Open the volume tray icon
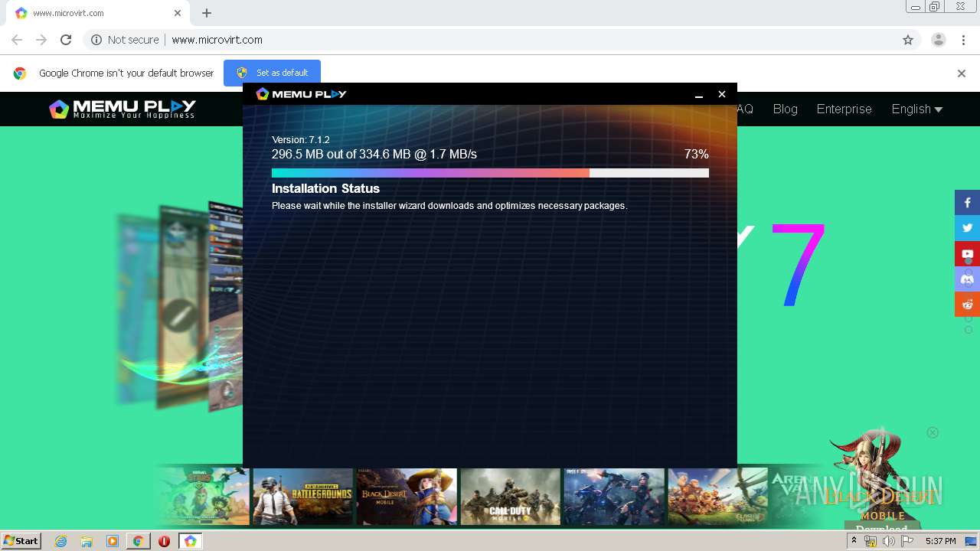 (x=889, y=541)
